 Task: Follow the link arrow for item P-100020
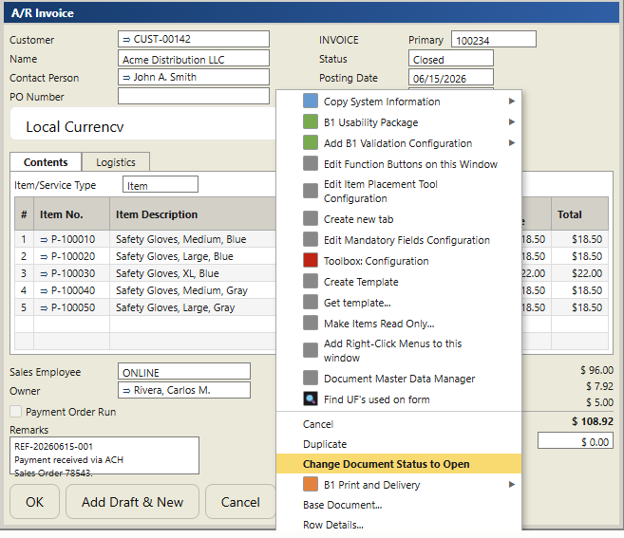coord(44,257)
